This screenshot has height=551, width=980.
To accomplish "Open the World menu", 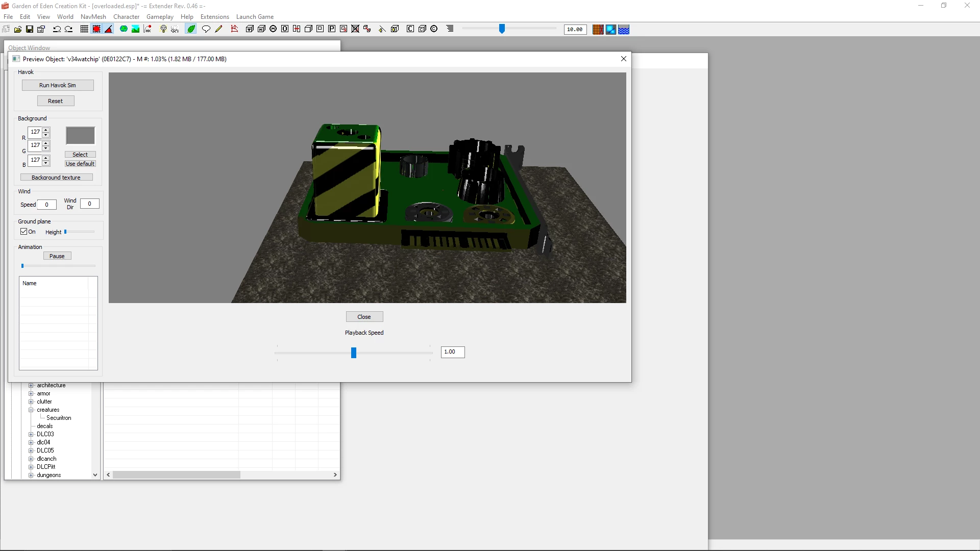I will (x=65, y=17).
